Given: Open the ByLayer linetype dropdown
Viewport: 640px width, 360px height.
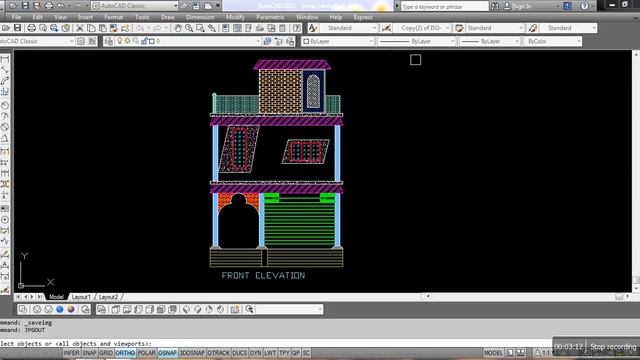Looking at the screenshot, I should (x=416, y=41).
